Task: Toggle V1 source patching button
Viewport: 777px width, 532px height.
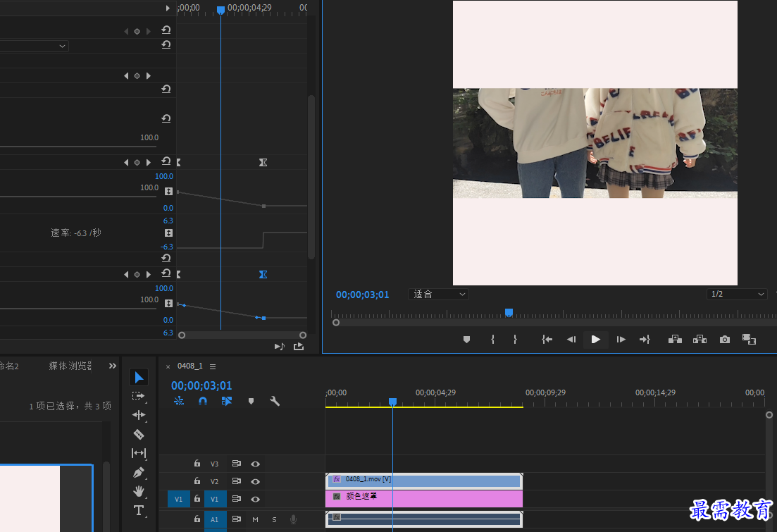Action: click(178, 500)
